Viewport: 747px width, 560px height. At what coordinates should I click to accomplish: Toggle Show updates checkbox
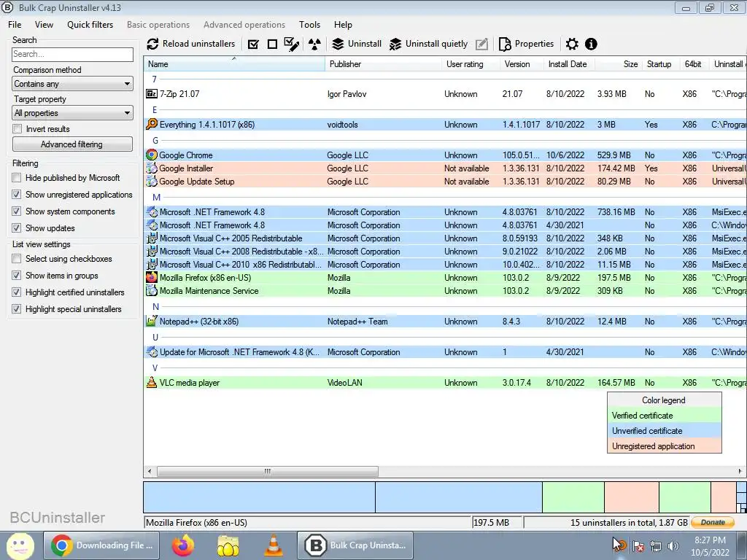(17, 227)
